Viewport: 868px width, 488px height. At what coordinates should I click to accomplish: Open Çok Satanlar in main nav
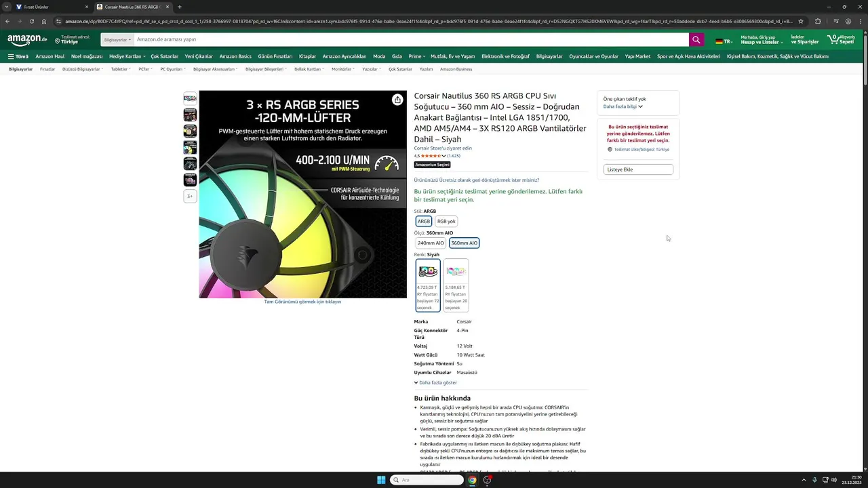point(164,56)
